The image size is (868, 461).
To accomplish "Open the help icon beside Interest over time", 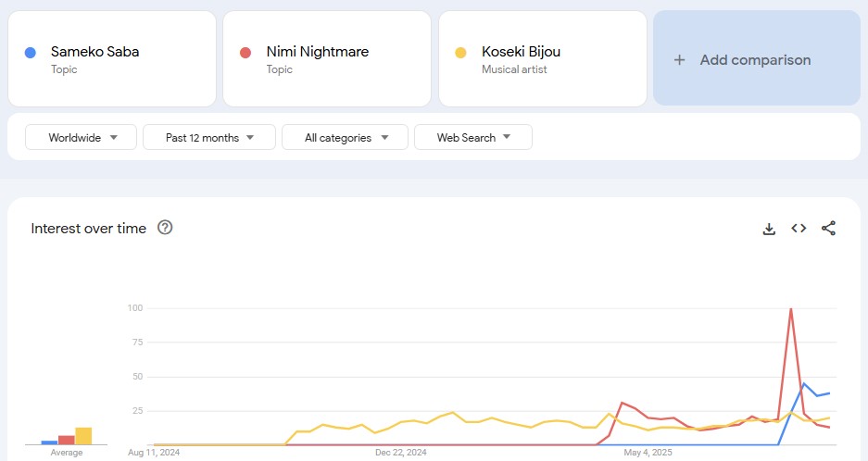I will coord(165,228).
